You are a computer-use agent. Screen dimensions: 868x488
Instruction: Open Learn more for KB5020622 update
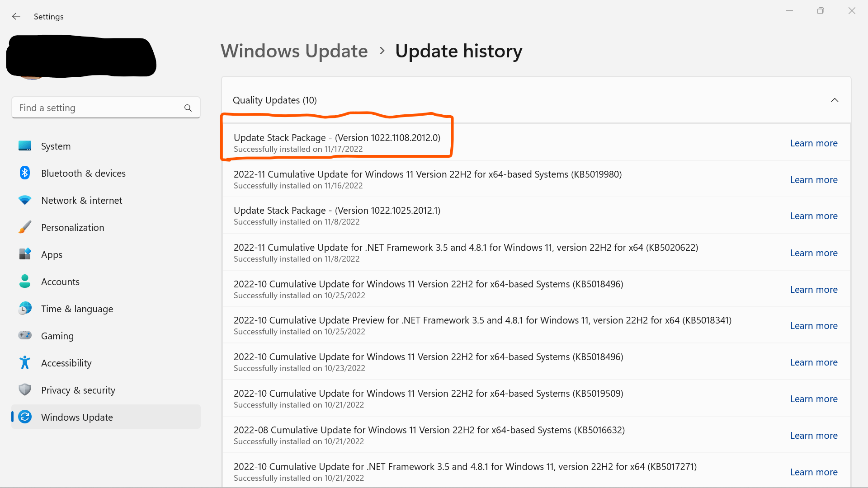(813, 253)
